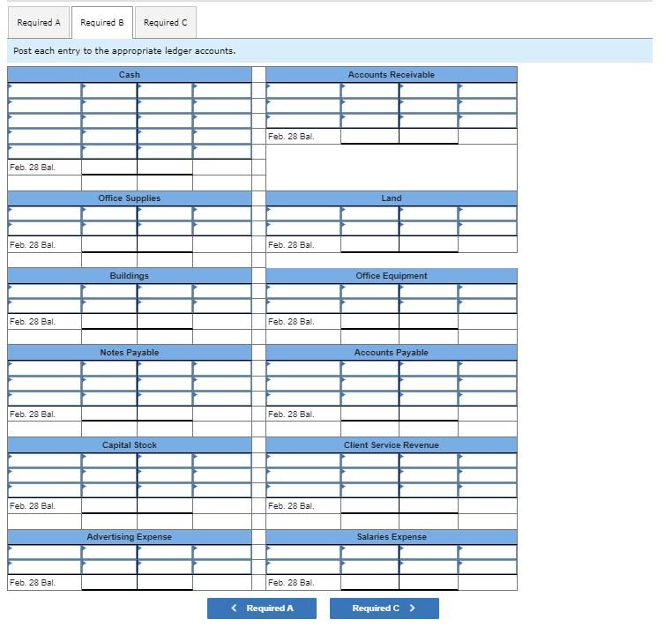Click the Notes Payable ledger header
Viewport: 672px width, 627px height.
pyautogui.click(x=130, y=352)
